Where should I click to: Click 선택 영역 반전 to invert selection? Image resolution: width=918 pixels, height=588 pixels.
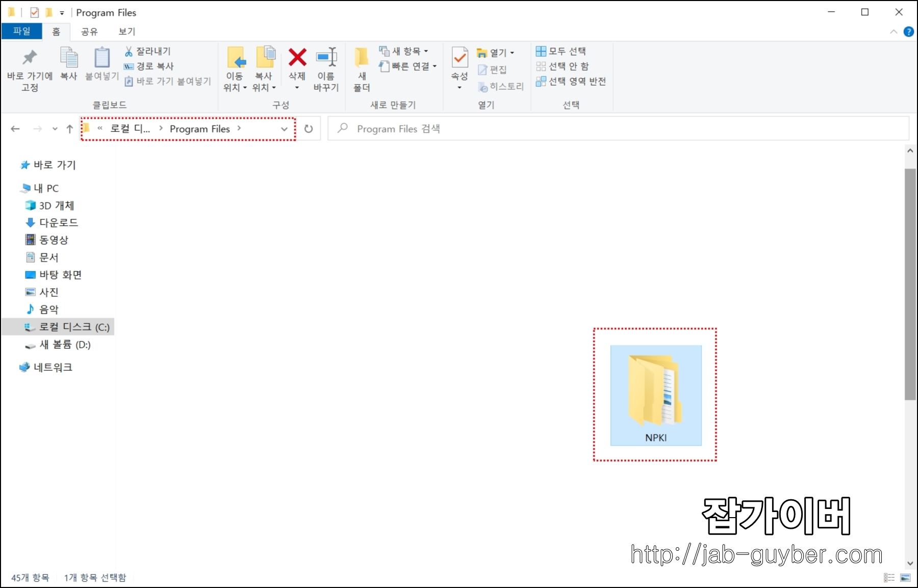click(572, 81)
